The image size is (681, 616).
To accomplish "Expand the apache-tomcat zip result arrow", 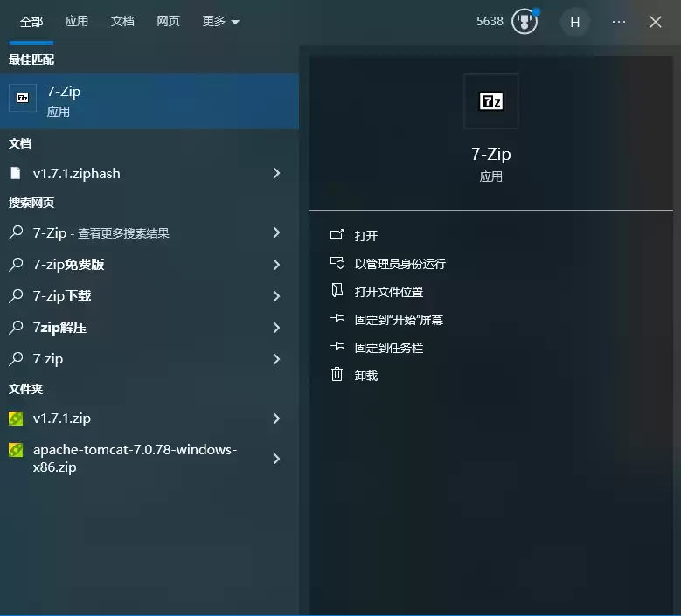I will (276, 459).
